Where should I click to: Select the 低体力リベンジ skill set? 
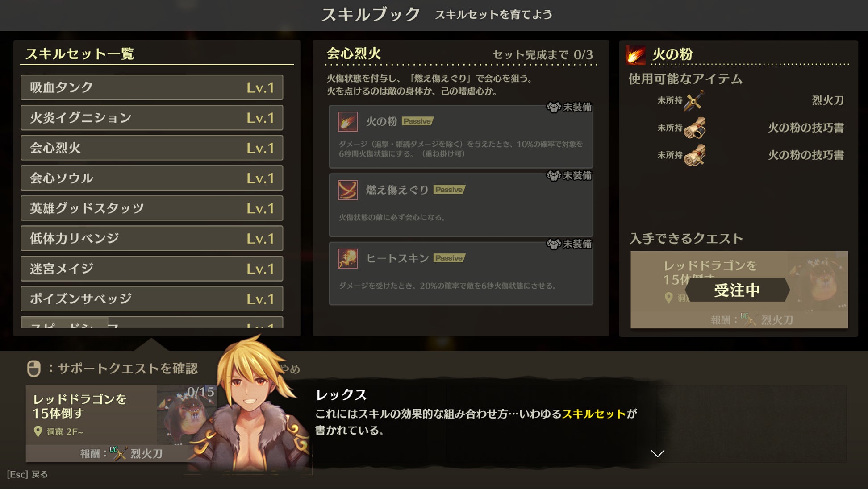point(152,238)
